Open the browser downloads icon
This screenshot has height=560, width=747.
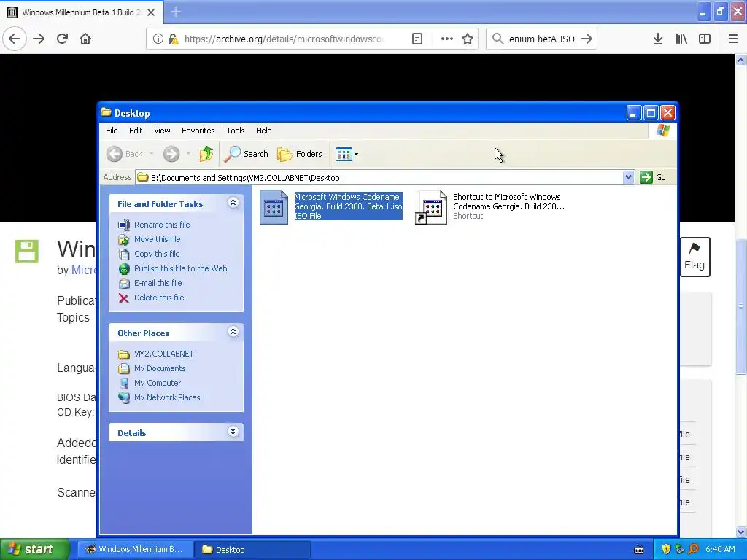click(658, 39)
